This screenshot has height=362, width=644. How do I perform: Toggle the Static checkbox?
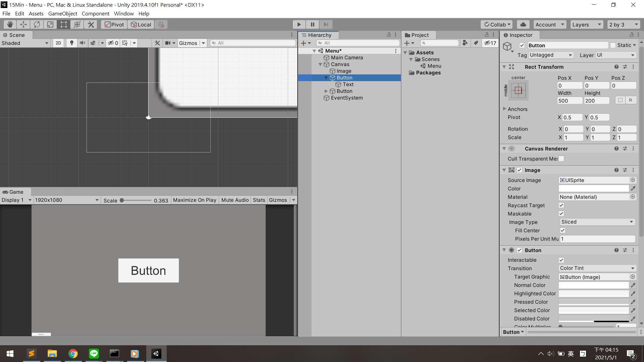[613, 45]
